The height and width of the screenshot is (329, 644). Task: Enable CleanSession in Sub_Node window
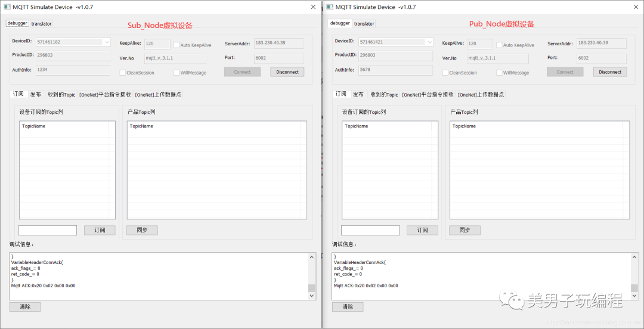(122, 73)
